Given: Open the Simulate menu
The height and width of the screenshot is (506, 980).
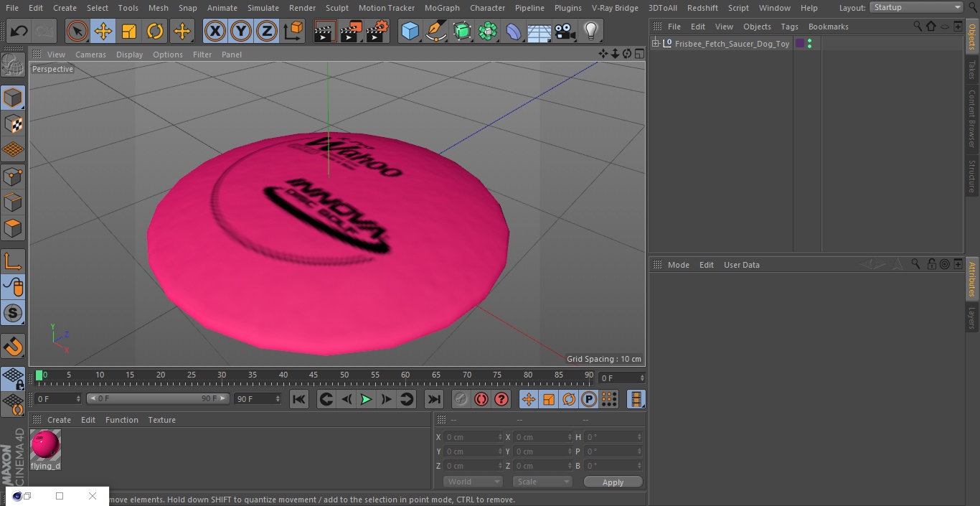Looking at the screenshot, I should (x=263, y=8).
